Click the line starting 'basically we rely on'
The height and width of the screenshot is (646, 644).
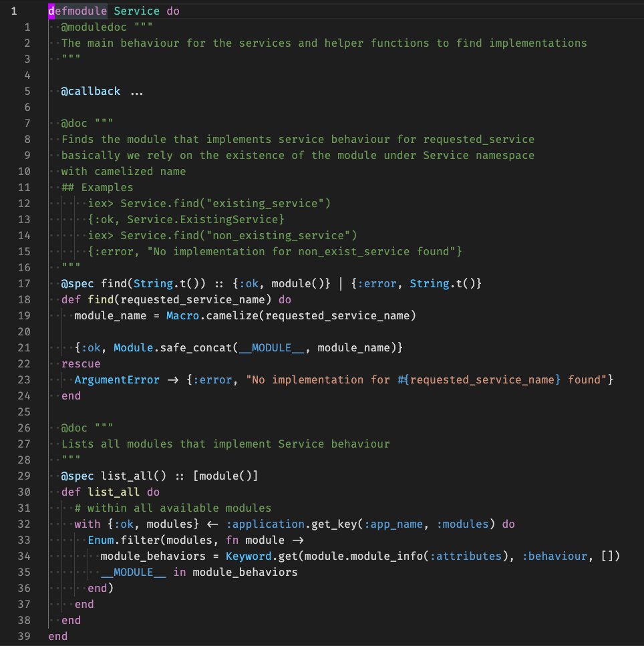[297, 155]
